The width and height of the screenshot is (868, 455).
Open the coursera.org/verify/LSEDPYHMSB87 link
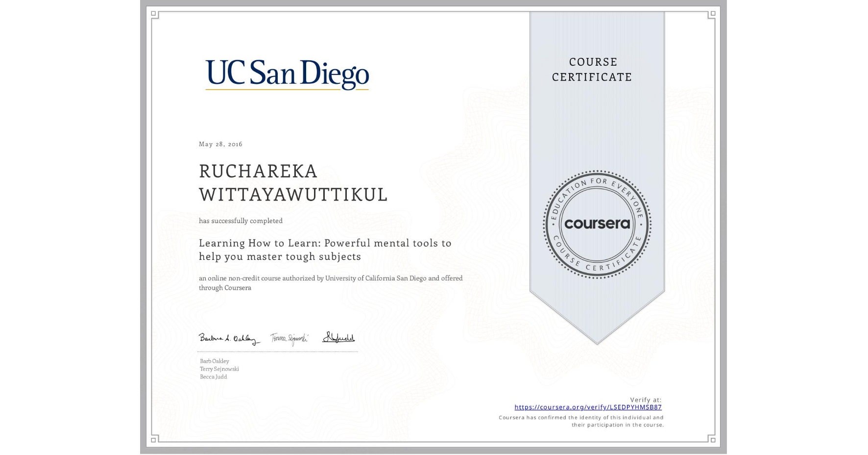(588, 407)
